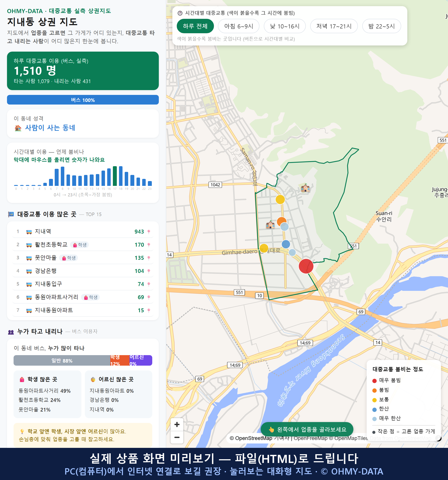448x480 pixels.
Task: Click the dark blue quiet stop marker
Action: (x=286, y=244)
